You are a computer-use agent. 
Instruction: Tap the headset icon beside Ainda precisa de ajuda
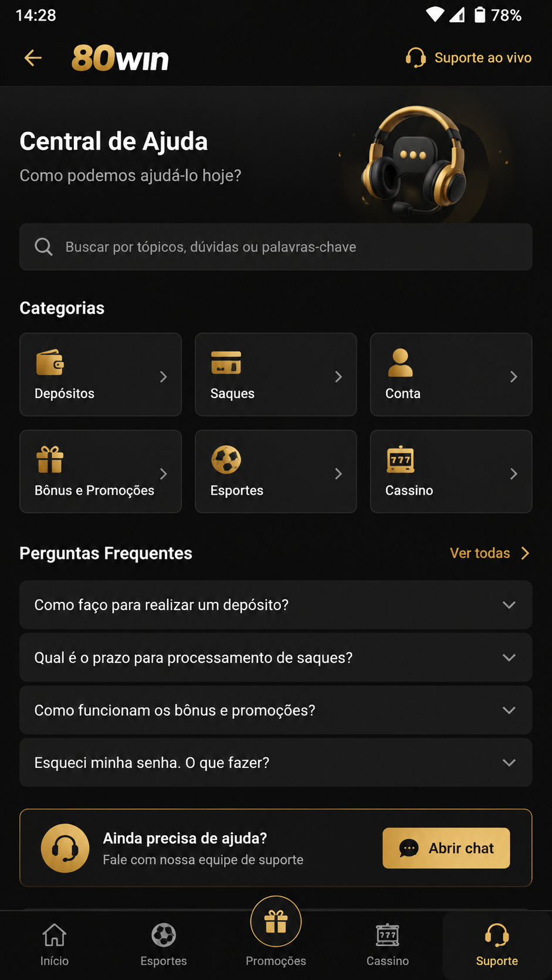point(65,848)
